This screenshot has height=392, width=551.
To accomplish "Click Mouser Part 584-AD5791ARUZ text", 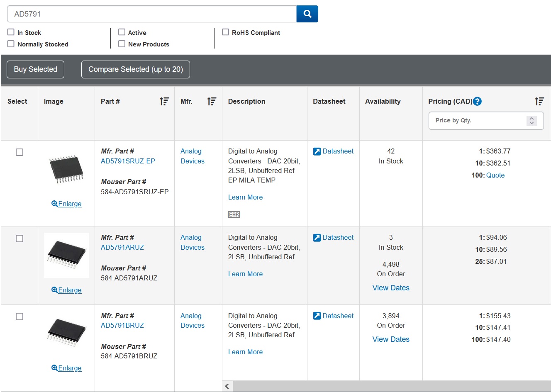I will coord(129,278).
